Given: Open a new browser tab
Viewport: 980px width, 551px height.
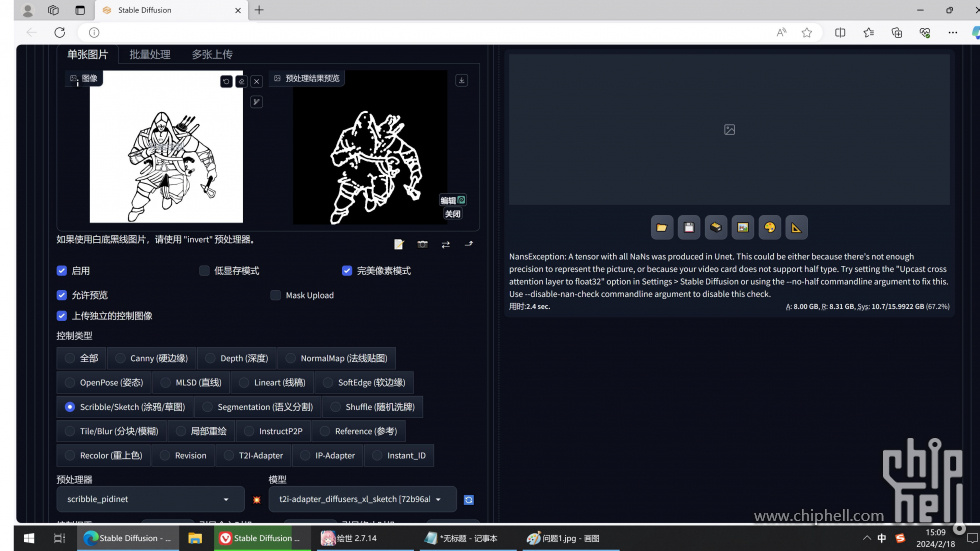Looking at the screenshot, I should 259,10.
